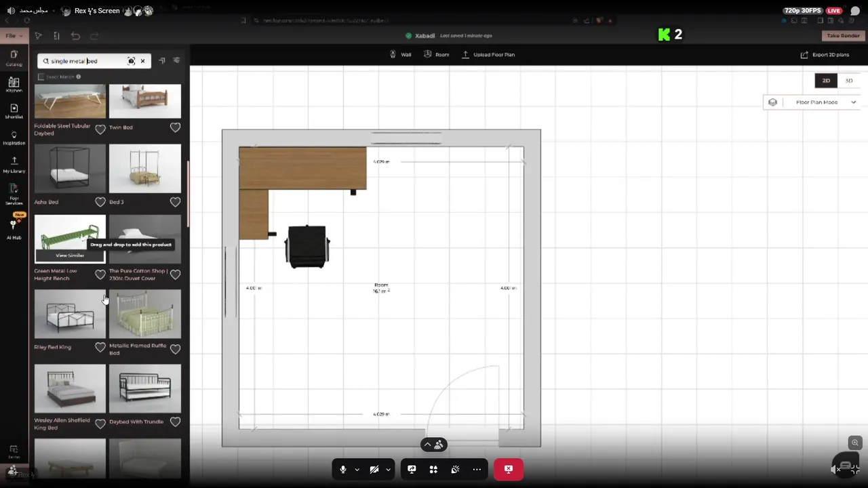Select the pointer tool in toolbar
Viewport: 868px width, 488px height.
[x=38, y=36]
